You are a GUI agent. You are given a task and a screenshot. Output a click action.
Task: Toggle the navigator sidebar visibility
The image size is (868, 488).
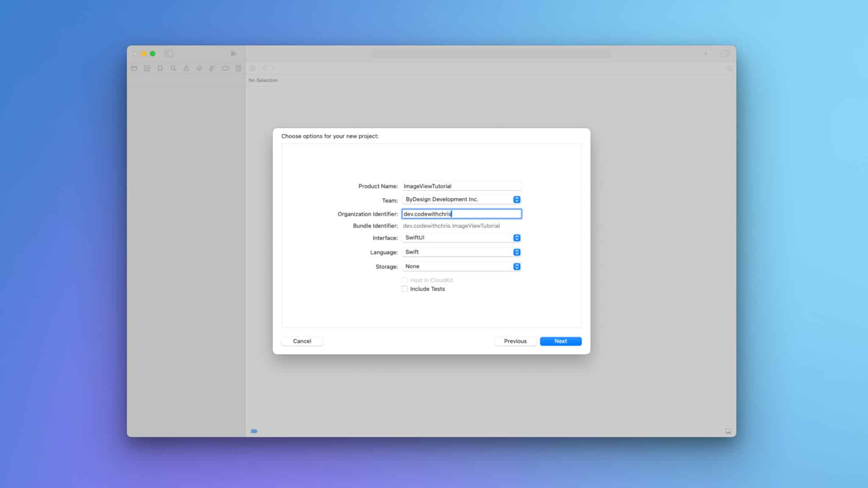(x=169, y=54)
